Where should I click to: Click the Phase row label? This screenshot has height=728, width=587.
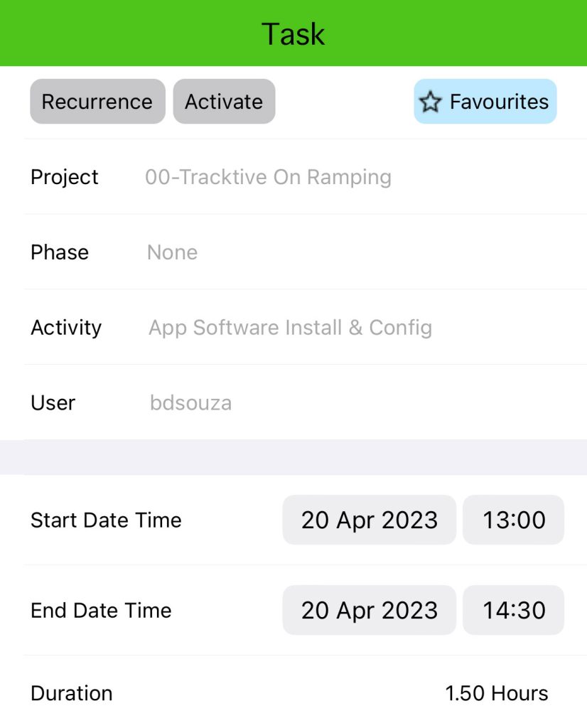pyautogui.click(x=60, y=252)
